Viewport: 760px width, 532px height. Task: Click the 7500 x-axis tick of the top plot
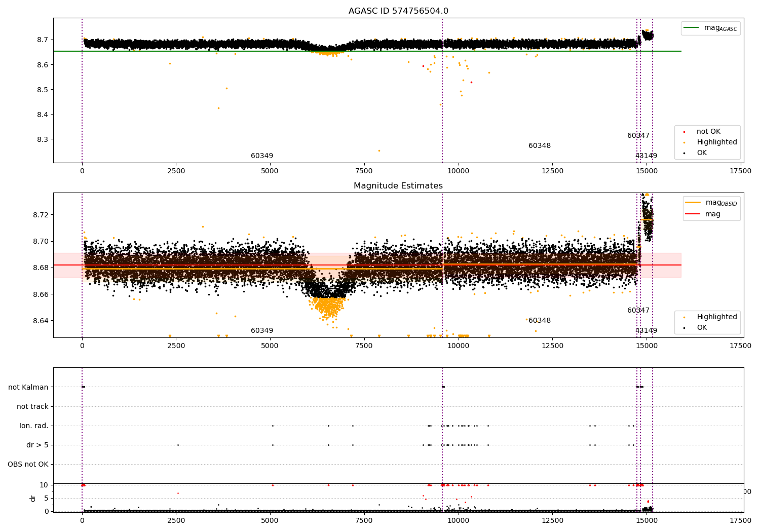364,171
